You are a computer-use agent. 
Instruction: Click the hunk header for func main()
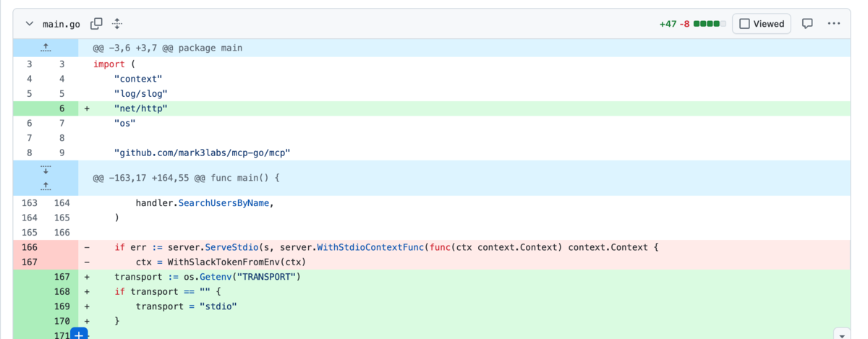[x=186, y=178]
